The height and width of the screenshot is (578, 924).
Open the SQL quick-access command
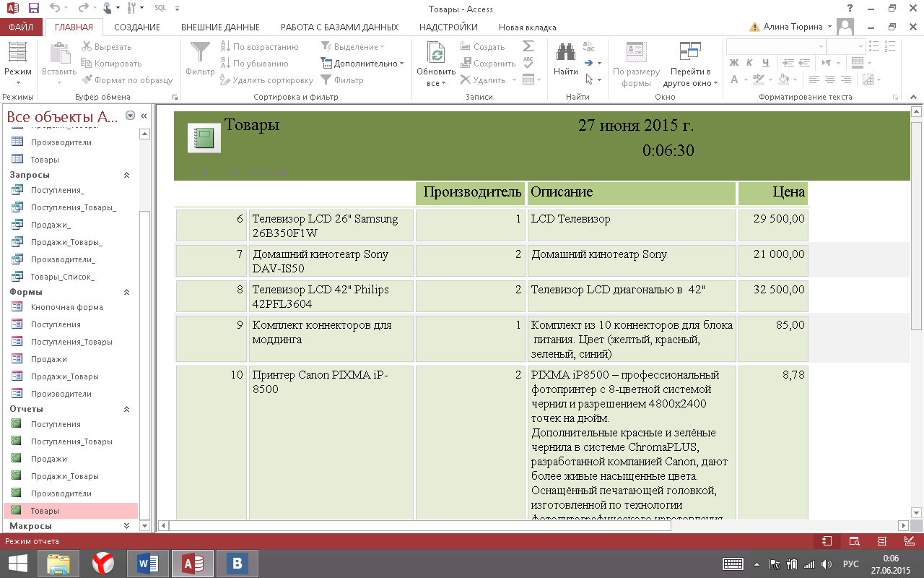[x=160, y=8]
